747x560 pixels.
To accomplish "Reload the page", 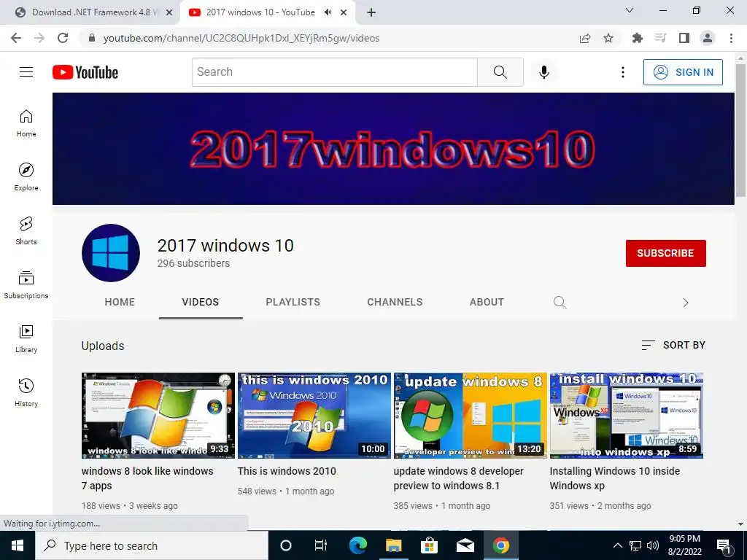I will [63, 38].
